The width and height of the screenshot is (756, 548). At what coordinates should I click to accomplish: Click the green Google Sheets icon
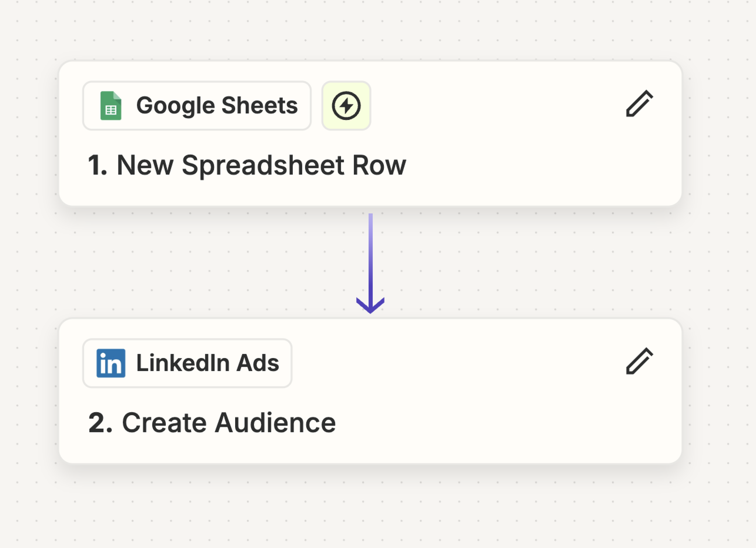pyautogui.click(x=111, y=106)
